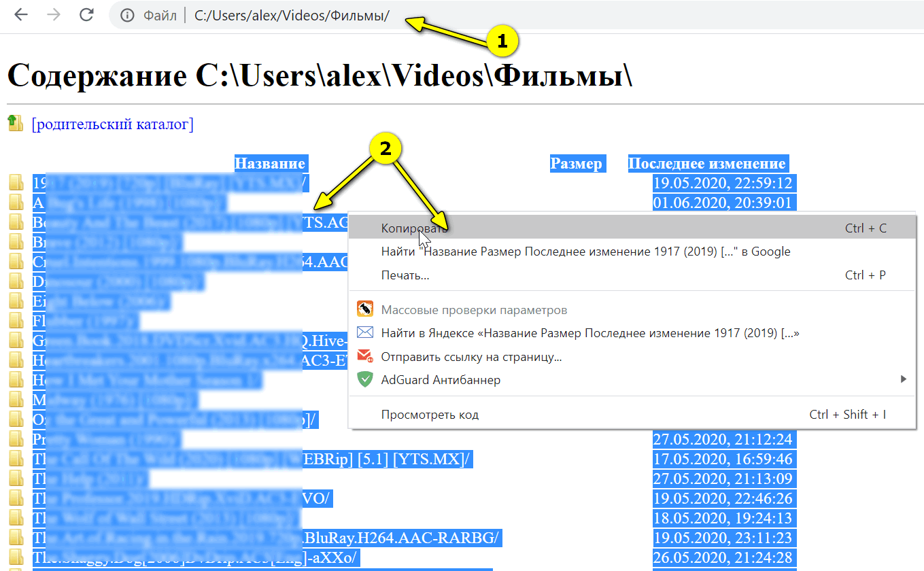Click the date "18.05.2020, 19:24:13"
Image resolution: width=924 pixels, height=571 pixels.
tap(723, 519)
